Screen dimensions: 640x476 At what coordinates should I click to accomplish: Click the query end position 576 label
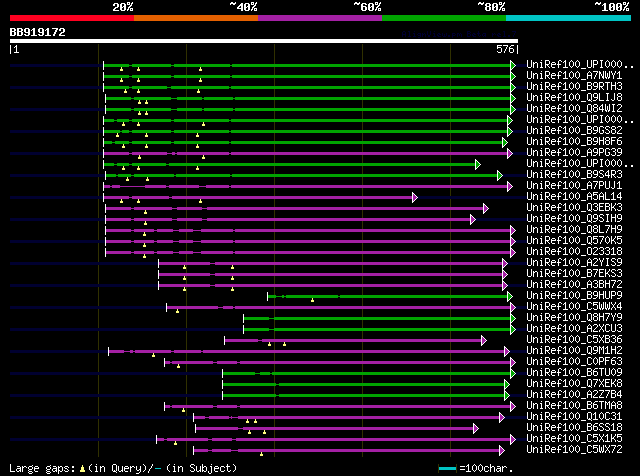tap(505, 49)
